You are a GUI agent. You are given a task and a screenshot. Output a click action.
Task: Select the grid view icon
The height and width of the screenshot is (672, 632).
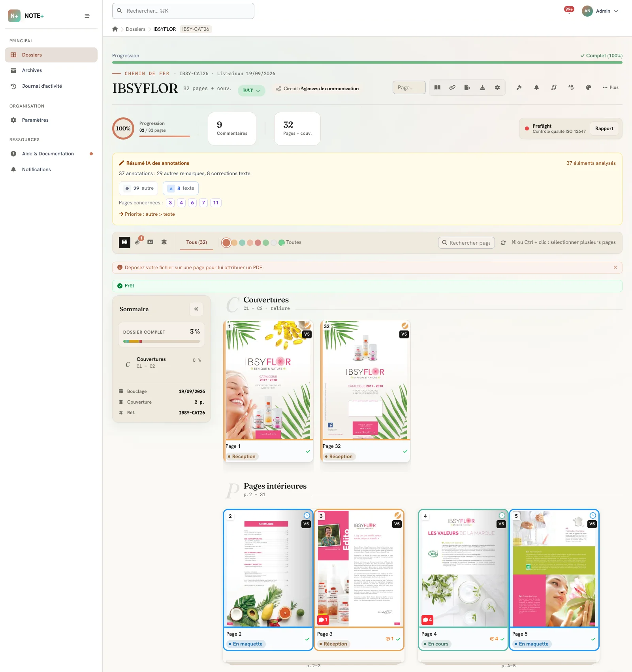point(124,242)
